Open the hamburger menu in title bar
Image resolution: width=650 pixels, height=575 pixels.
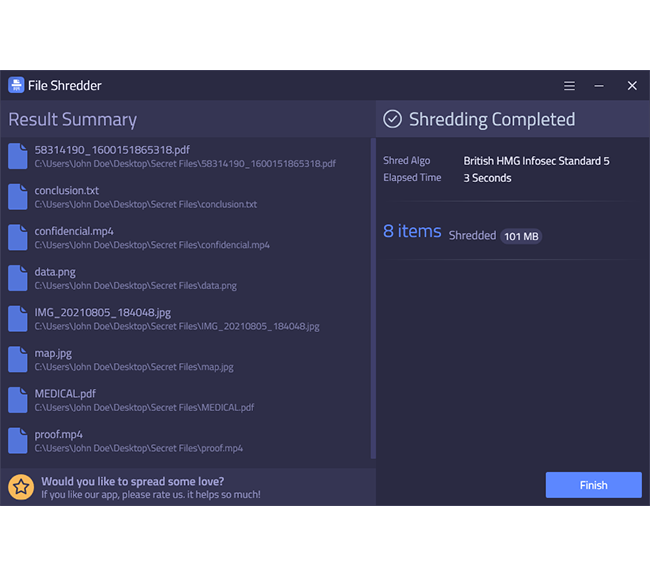(569, 86)
